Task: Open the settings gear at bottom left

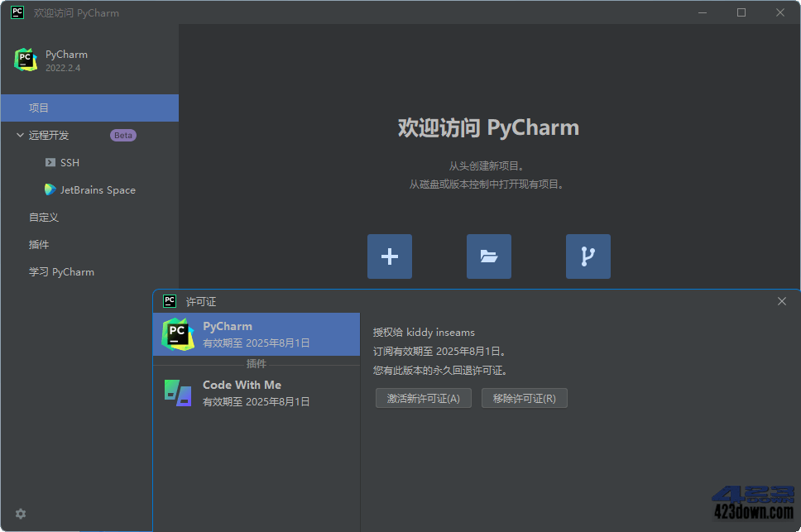Action: tap(20, 514)
